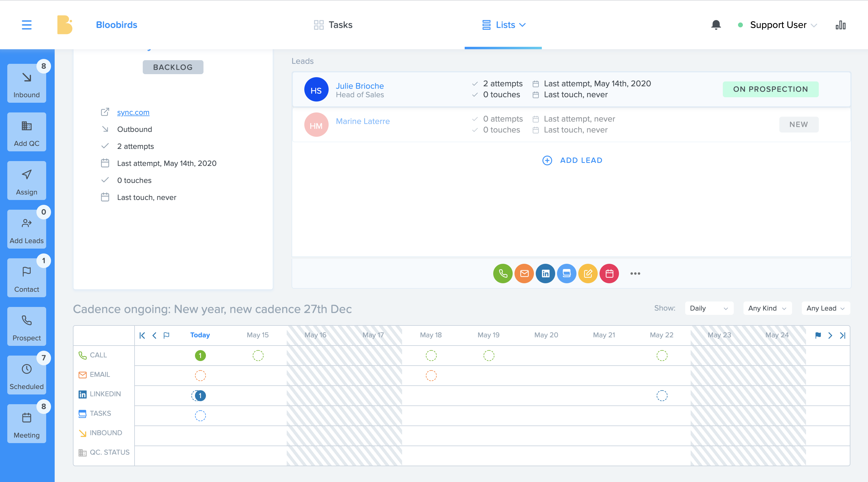This screenshot has width=868, height=482.
Task: Open the Any Kind filter dropdown
Action: (767, 308)
